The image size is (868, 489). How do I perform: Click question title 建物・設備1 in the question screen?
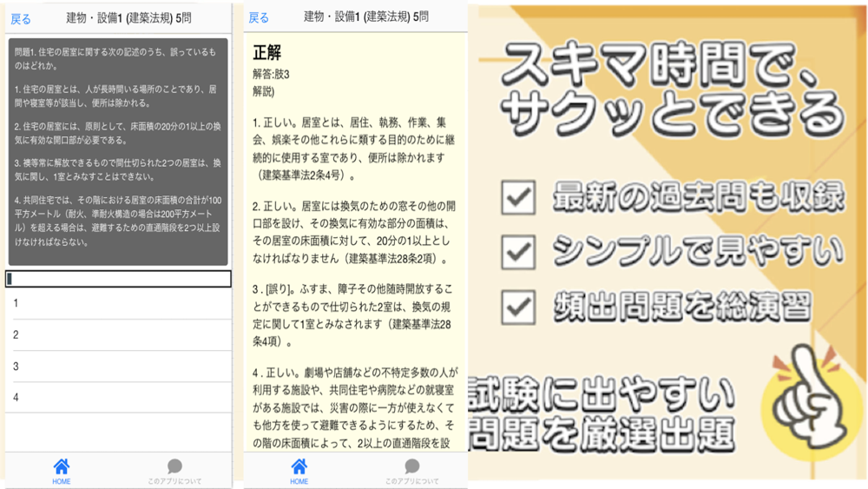tap(128, 18)
